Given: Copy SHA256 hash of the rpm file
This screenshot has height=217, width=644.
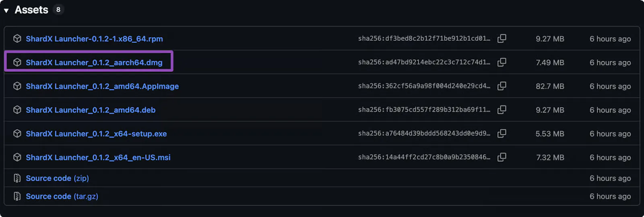Looking at the screenshot, I should (502, 38).
